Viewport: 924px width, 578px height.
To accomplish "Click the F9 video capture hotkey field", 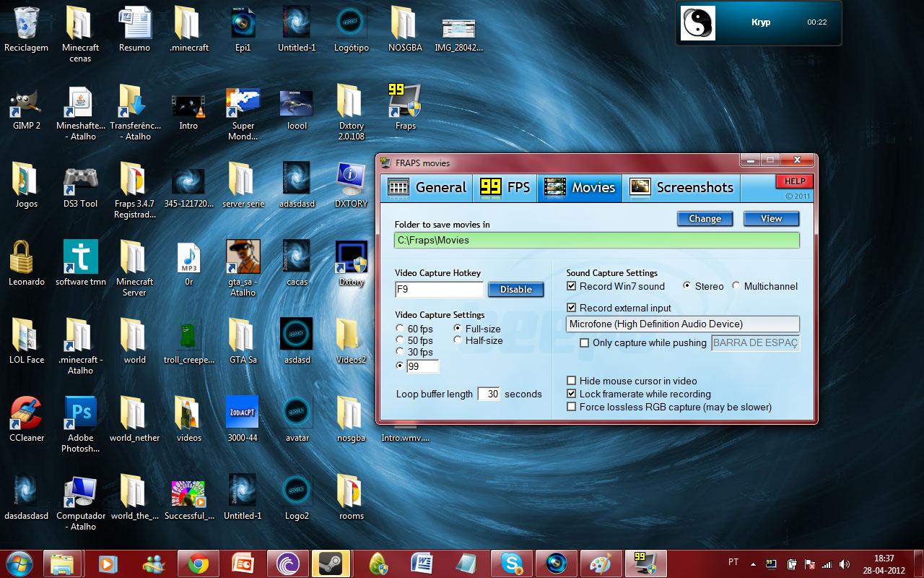I will [x=439, y=289].
